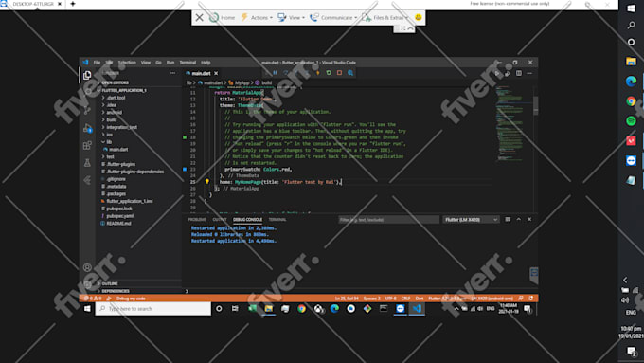Open the Extensions view
Viewport: 644px width, 363px height.
(87, 146)
